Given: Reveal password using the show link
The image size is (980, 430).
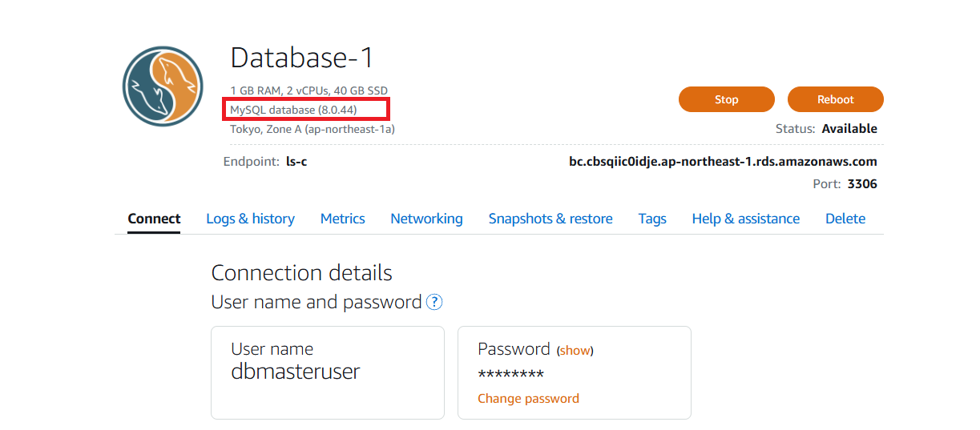Looking at the screenshot, I should click(575, 351).
